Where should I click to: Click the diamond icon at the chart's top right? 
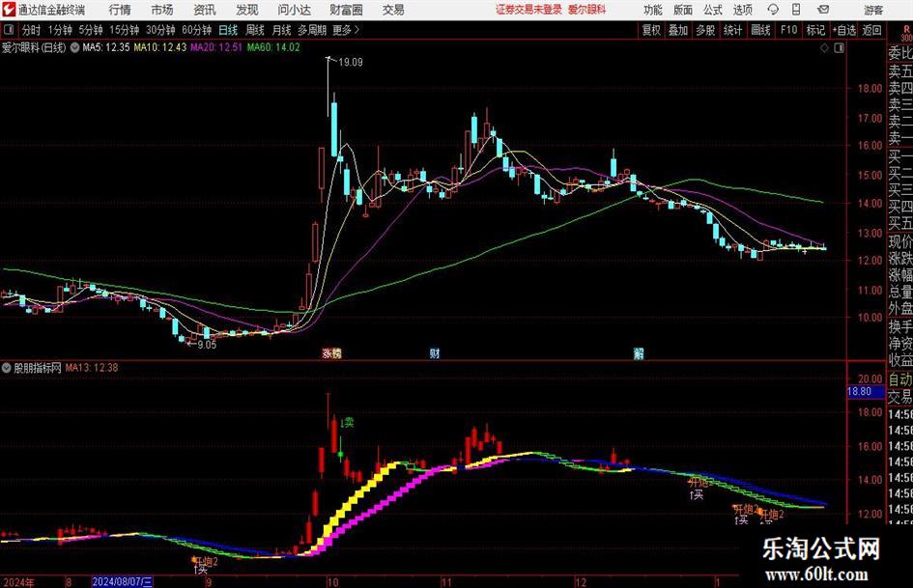coord(824,48)
